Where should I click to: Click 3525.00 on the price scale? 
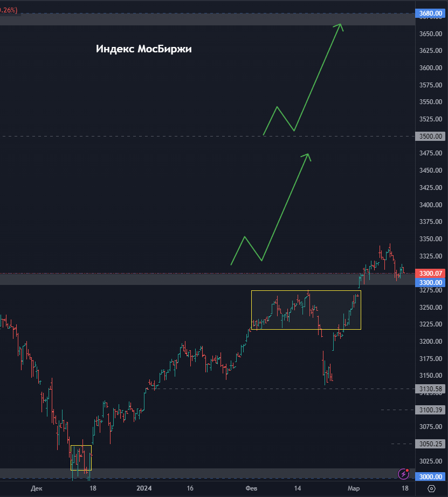coord(431,119)
